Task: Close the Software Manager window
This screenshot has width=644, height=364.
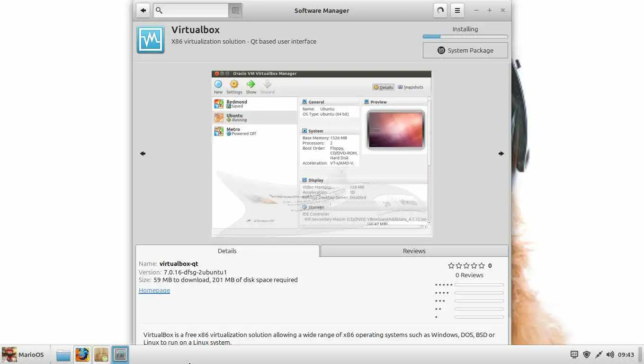Action: coord(503,10)
